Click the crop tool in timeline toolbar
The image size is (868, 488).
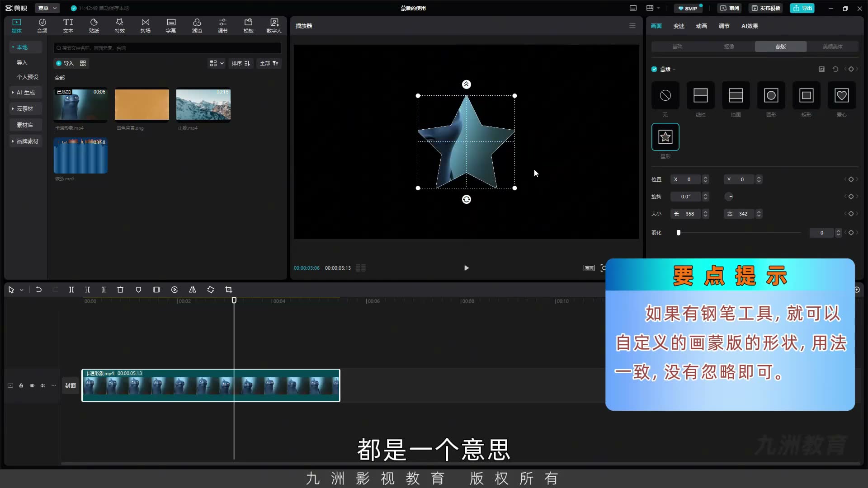coord(229,290)
